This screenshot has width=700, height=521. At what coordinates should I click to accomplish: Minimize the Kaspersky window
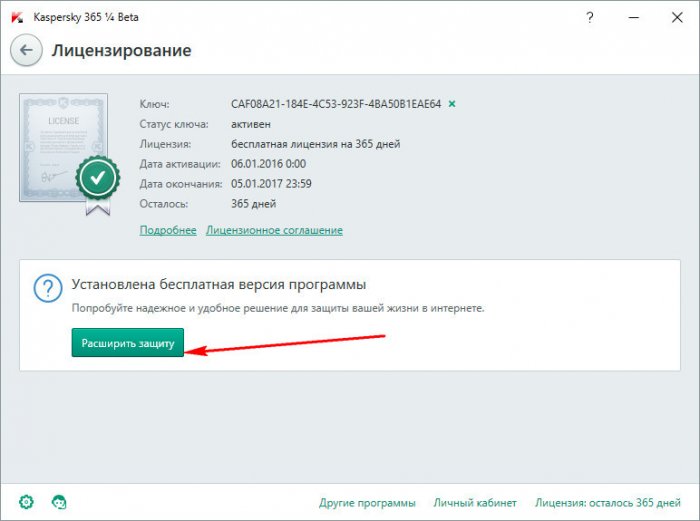click(633, 17)
